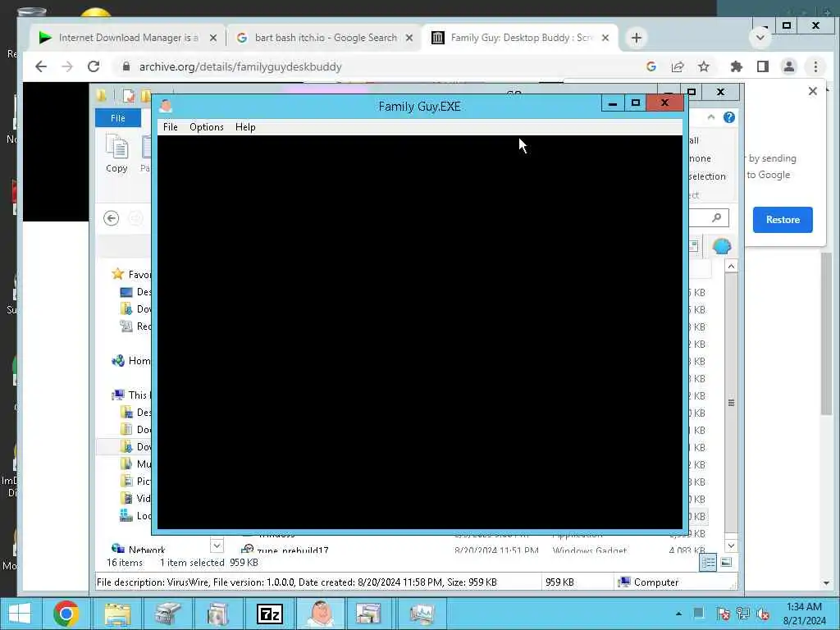Click the seashell icon in Explorer

722,246
